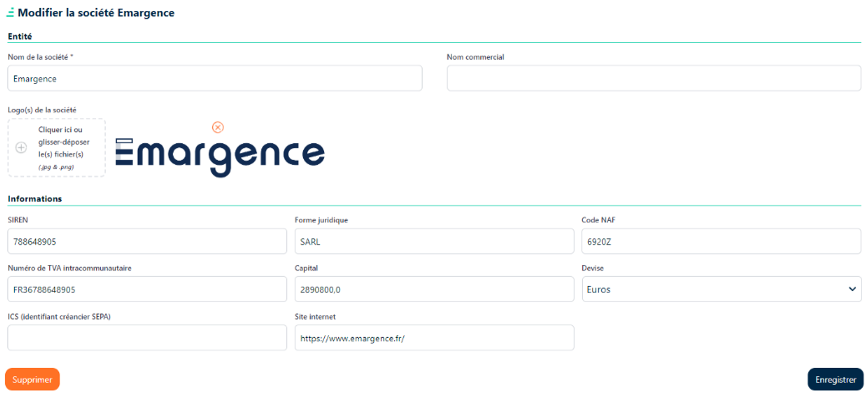
Task: Save changes with the Enregistrer button
Action: [835, 379]
